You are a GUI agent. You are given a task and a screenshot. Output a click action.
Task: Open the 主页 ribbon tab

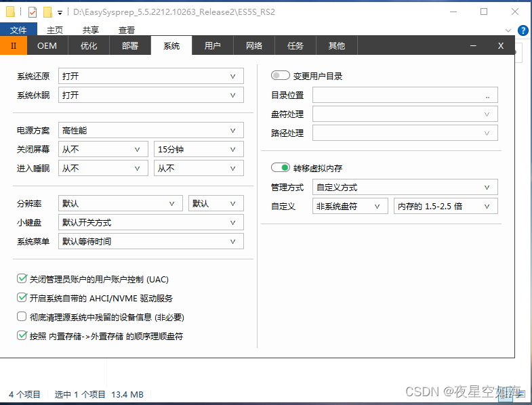click(x=55, y=30)
